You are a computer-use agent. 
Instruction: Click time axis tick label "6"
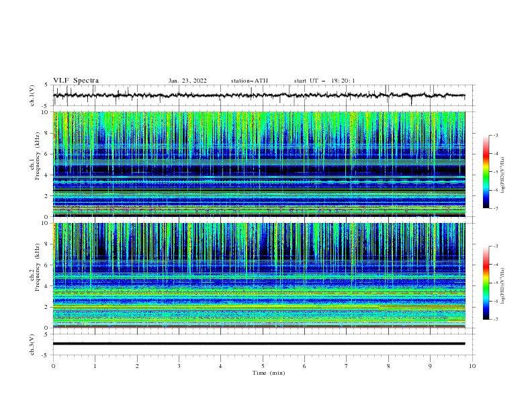(x=304, y=366)
